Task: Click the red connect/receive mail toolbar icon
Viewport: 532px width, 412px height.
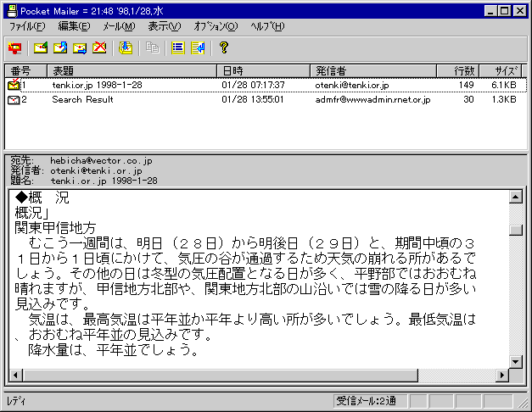Action: (14, 47)
